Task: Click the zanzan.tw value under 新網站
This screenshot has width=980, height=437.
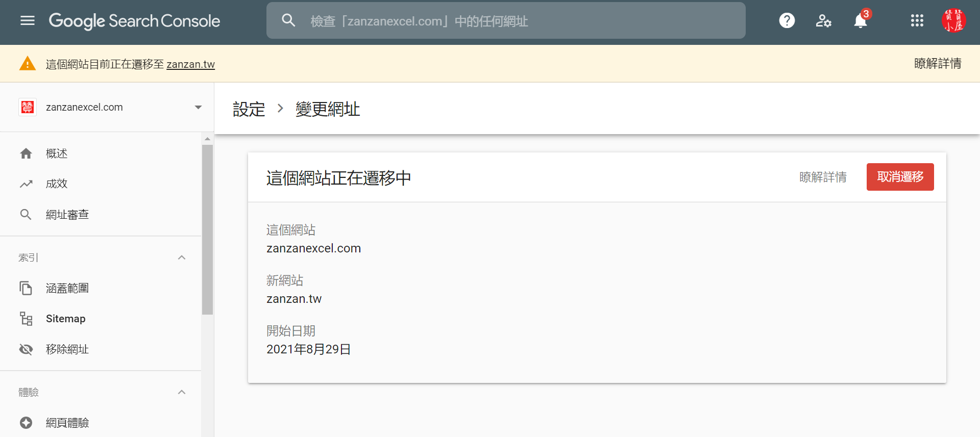Action: pos(294,299)
